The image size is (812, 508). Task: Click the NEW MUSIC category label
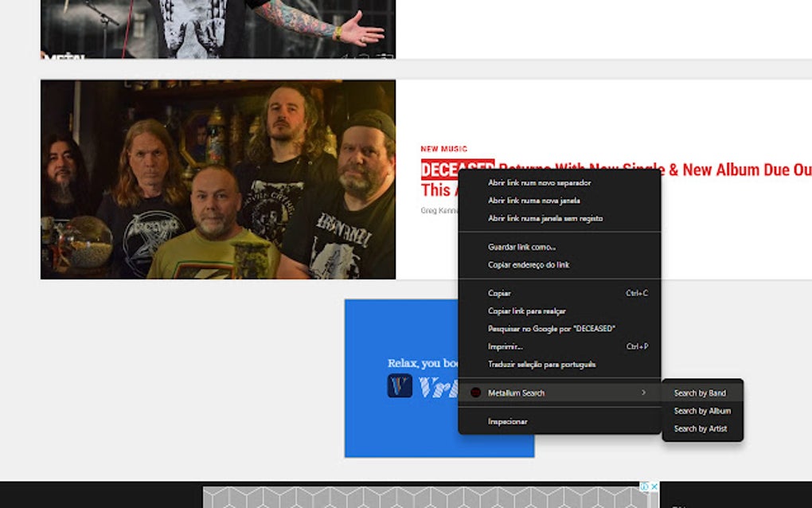444,149
